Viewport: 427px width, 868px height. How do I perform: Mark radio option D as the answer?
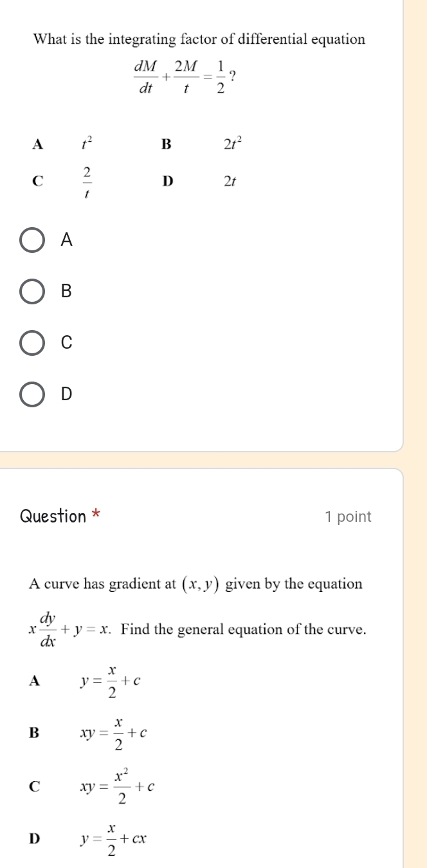[x=32, y=394]
